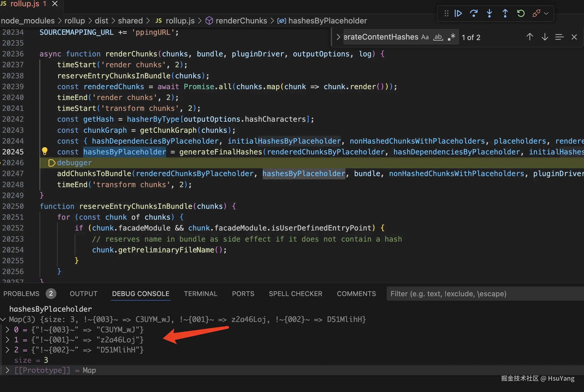
Task: Click the debug Continue button
Action: [458, 13]
